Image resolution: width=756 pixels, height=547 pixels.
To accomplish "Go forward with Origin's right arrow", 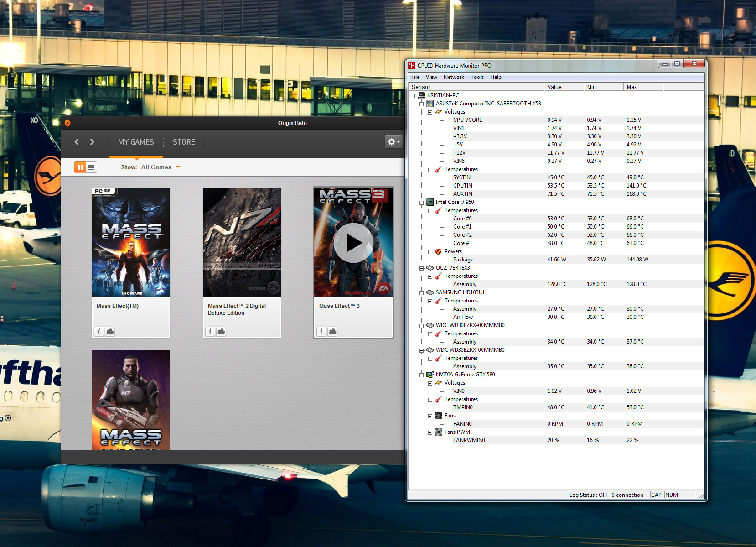I will tap(92, 142).
